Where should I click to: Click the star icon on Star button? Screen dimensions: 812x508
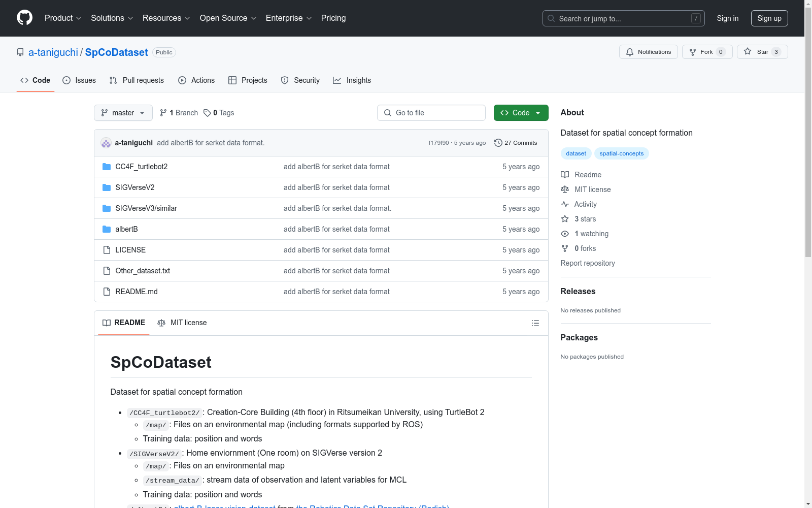[748, 51]
